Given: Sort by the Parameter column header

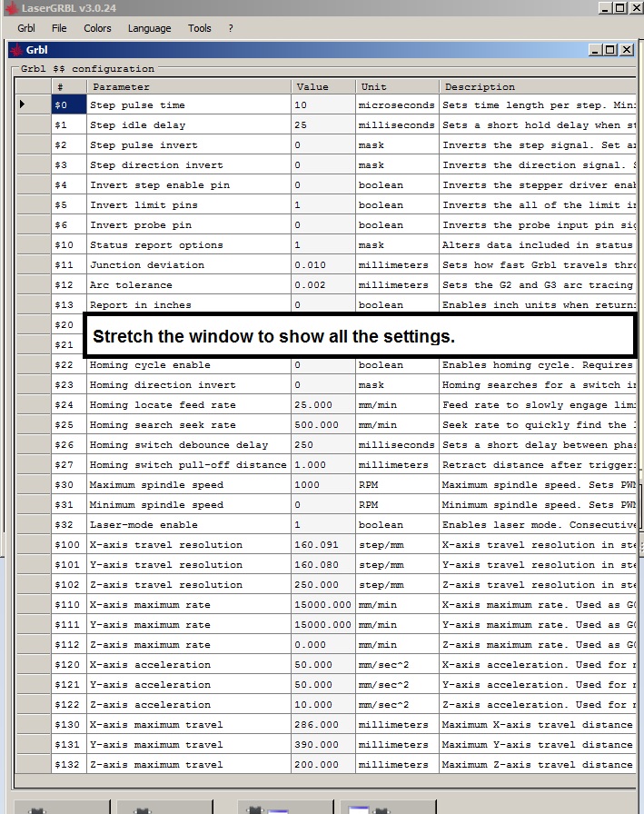Looking at the screenshot, I should click(189, 86).
